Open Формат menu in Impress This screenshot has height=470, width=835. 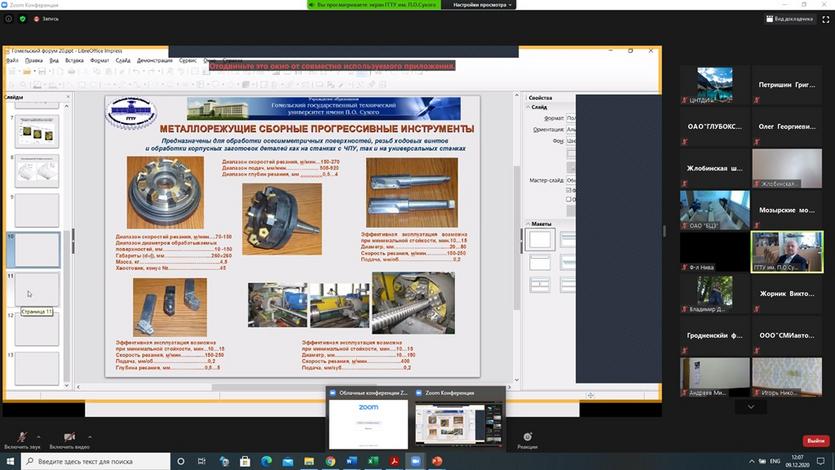[x=100, y=61]
